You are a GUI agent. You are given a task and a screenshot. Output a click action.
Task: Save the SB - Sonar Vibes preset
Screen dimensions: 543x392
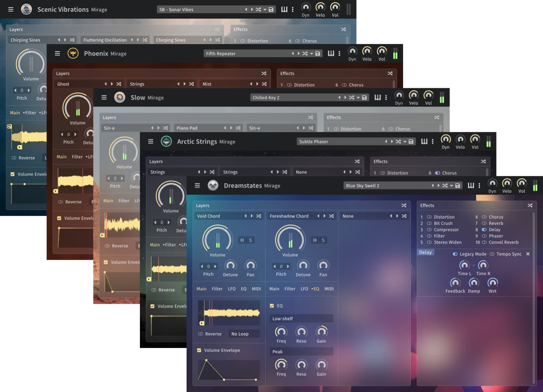(x=271, y=9)
